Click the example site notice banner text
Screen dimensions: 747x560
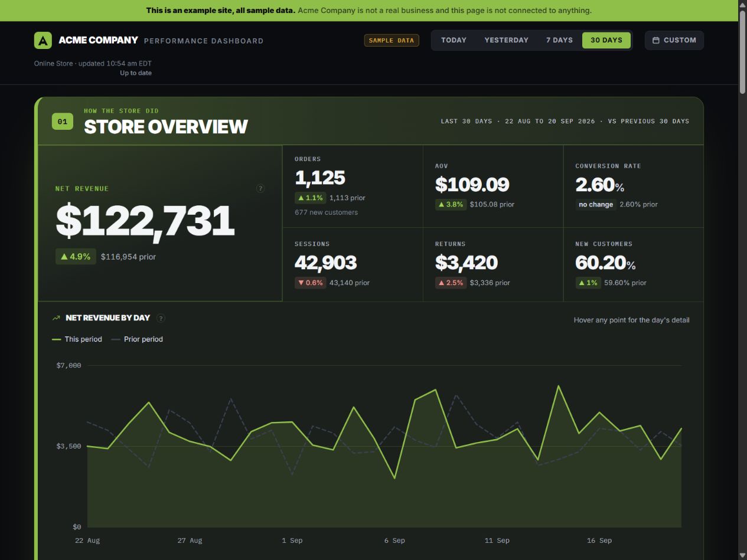pos(369,11)
